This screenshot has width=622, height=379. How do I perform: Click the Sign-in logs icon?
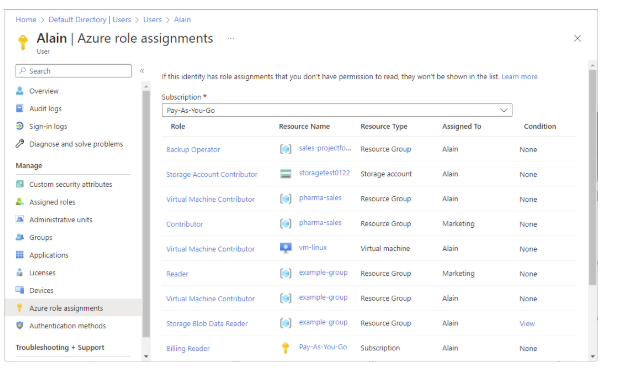coord(19,126)
